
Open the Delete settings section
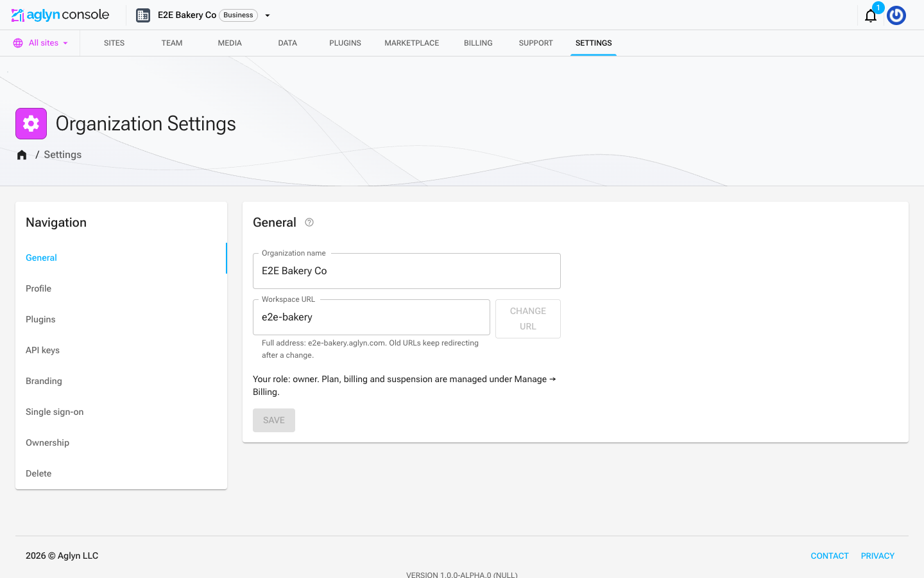tap(121, 473)
